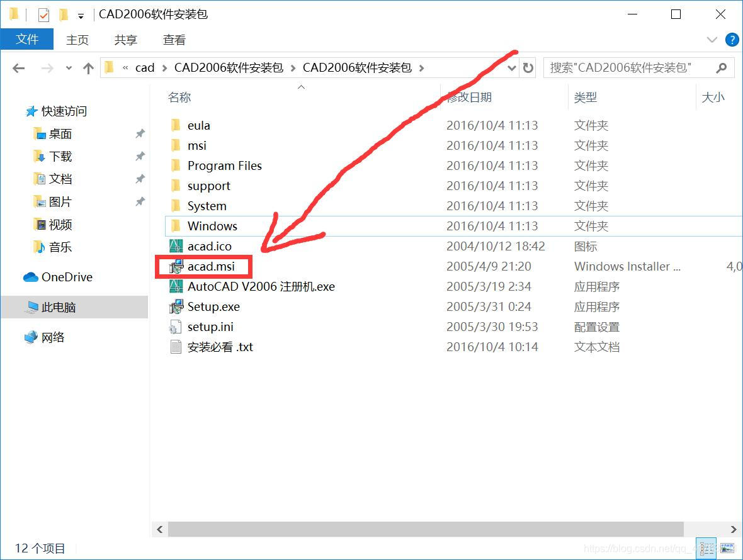Select the acad.msi installer icon
Image resolution: width=743 pixels, height=560 pixels.
pyautogui.click(x=176, y=267)
